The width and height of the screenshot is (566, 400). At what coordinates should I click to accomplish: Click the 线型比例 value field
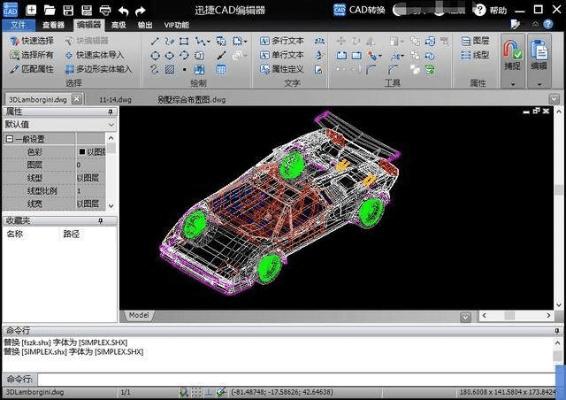91,191
